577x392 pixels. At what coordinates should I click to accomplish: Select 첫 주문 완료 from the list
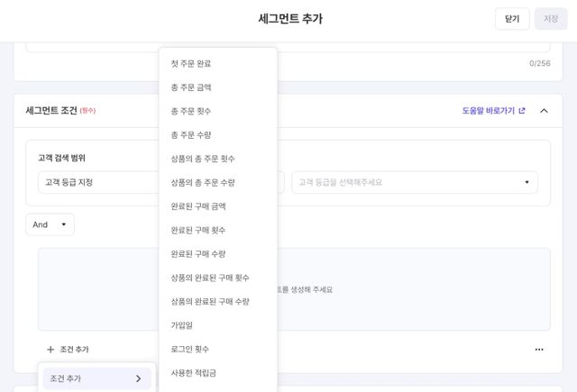(191, 64)
